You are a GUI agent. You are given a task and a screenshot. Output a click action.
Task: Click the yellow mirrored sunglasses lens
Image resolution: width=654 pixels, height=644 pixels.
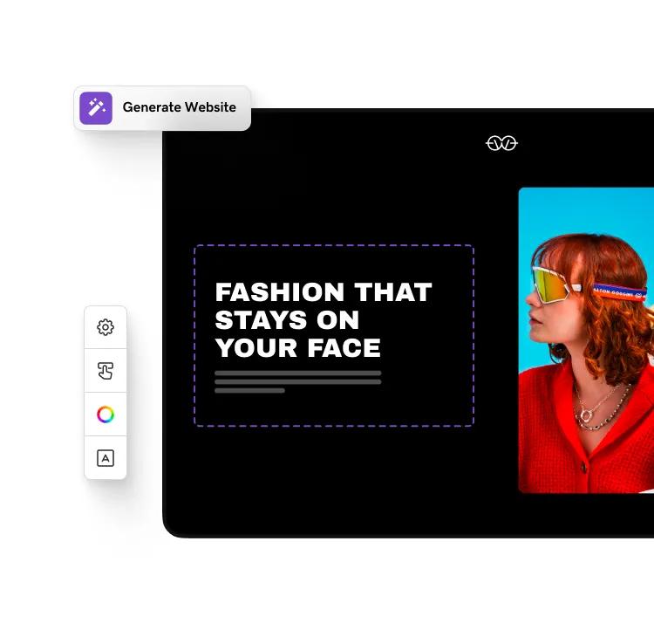551,285
